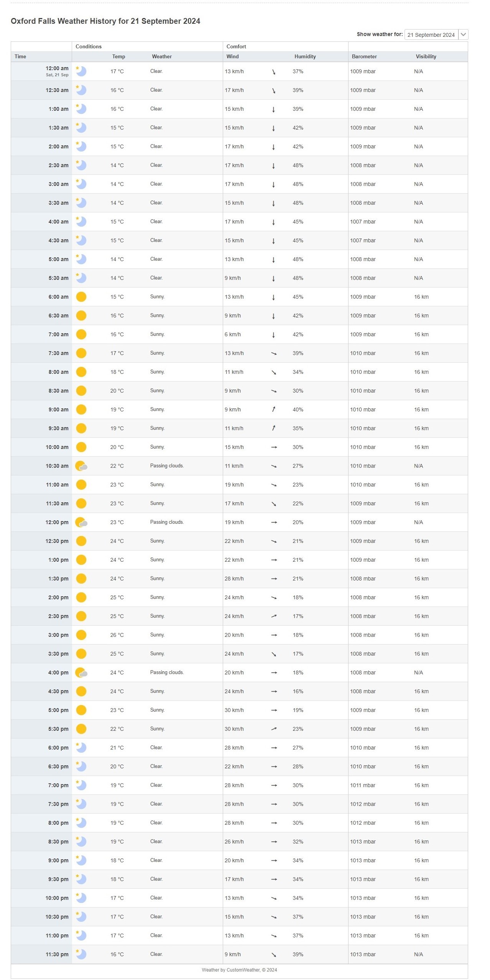Click the wind arrow at 11:30 pm
Screen dimensions: 490x980
click(x=274, y=954)
